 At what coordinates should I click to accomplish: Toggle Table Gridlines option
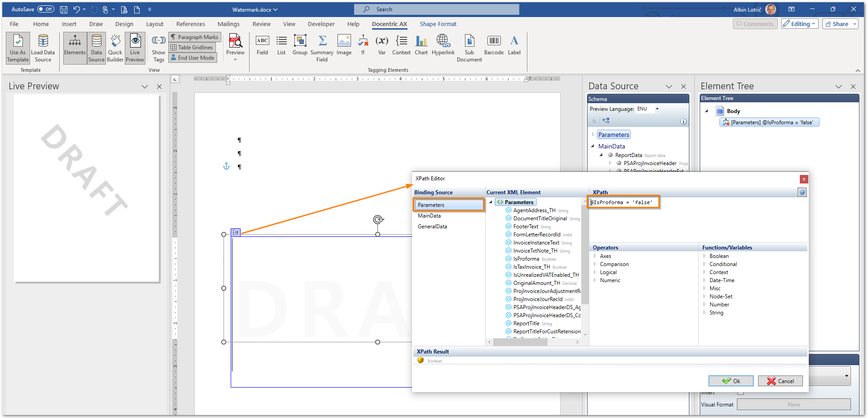(192, 48)
